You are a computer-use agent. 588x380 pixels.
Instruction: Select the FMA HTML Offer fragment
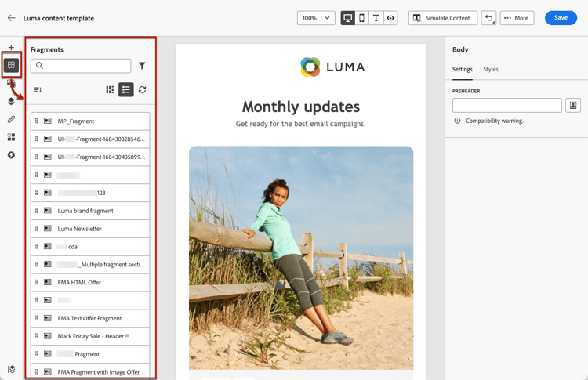pyautogui.click(x=90, y=282)
